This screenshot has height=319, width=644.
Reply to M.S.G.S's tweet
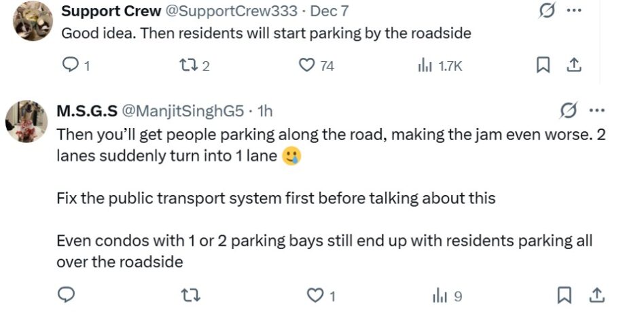click(65, 296)
